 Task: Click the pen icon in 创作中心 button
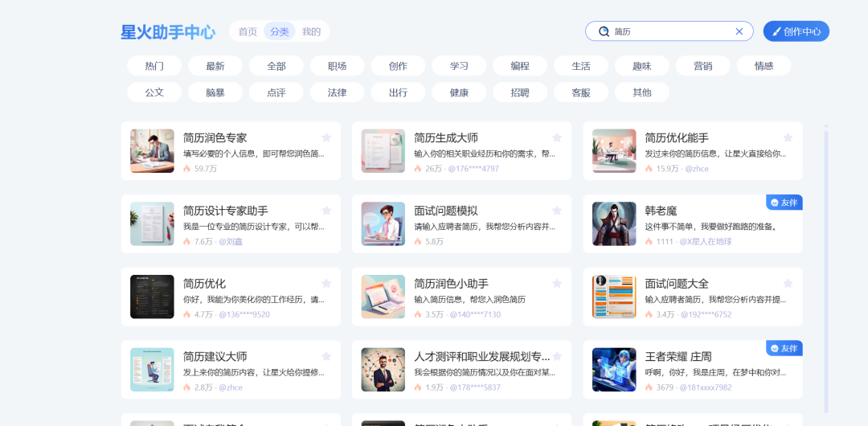(x=776, y=31)
